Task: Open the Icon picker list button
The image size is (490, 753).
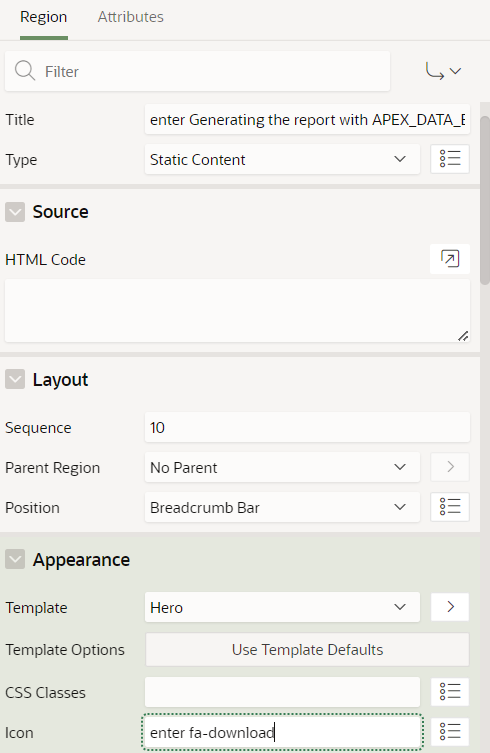Action: [x=450, y=732]
